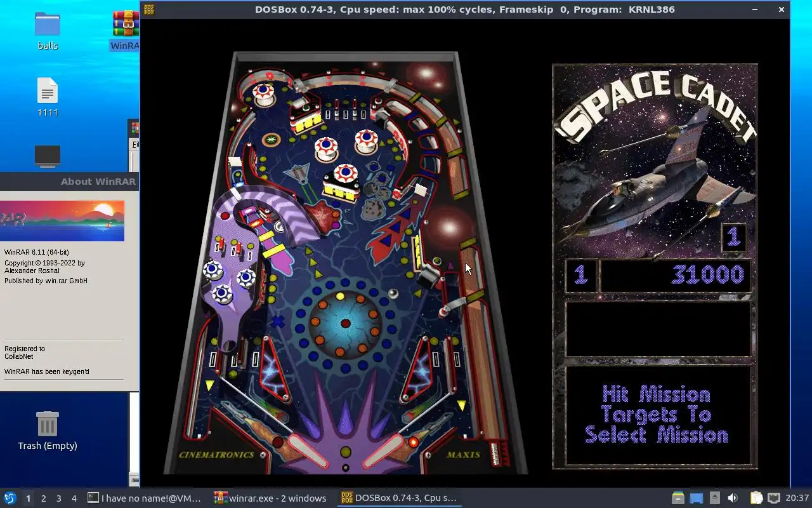Switch to winrar.exe - 2 windows task
Image resolution: width=812 pixels, height=508 pixels.
pos(272,498)
